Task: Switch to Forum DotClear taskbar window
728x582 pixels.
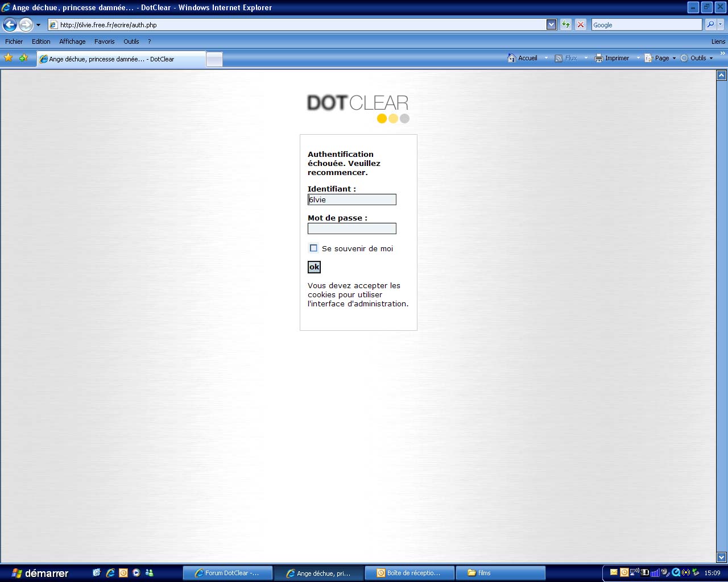Action: click(x=228, y=573)
